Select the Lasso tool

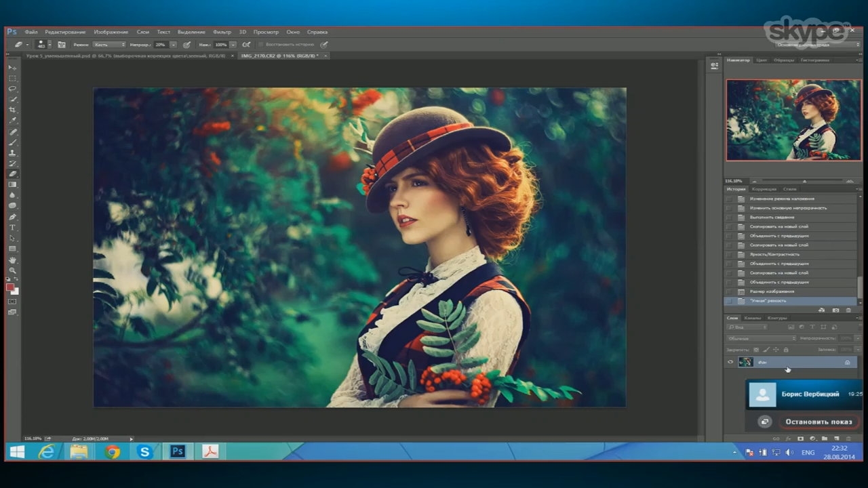click(x=12, y=89)
